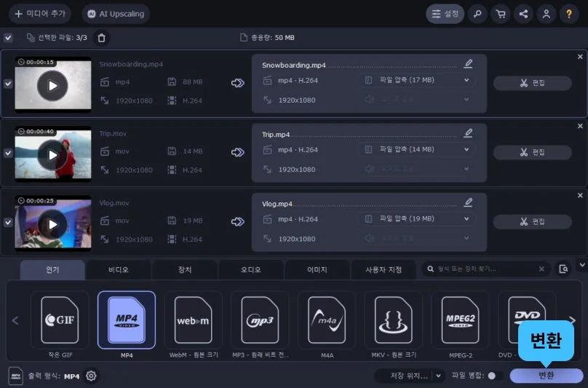Expand file compression (19 MB) dropdown
This screenshot has height=388, width=588.
click(417, 219)
